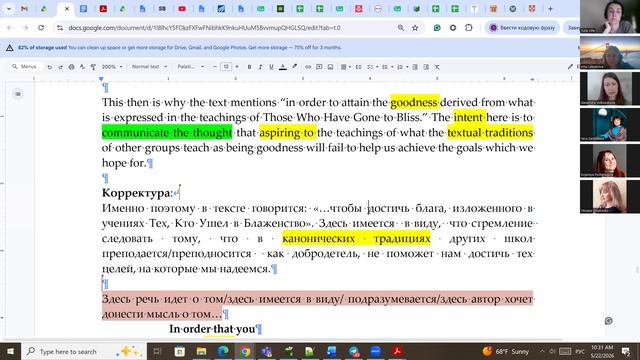Open the highlight color picker

click(x=294, y=67)
